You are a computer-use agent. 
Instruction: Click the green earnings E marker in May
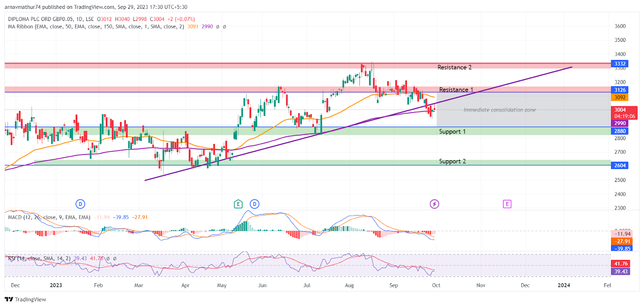click(x=238, y=204)
